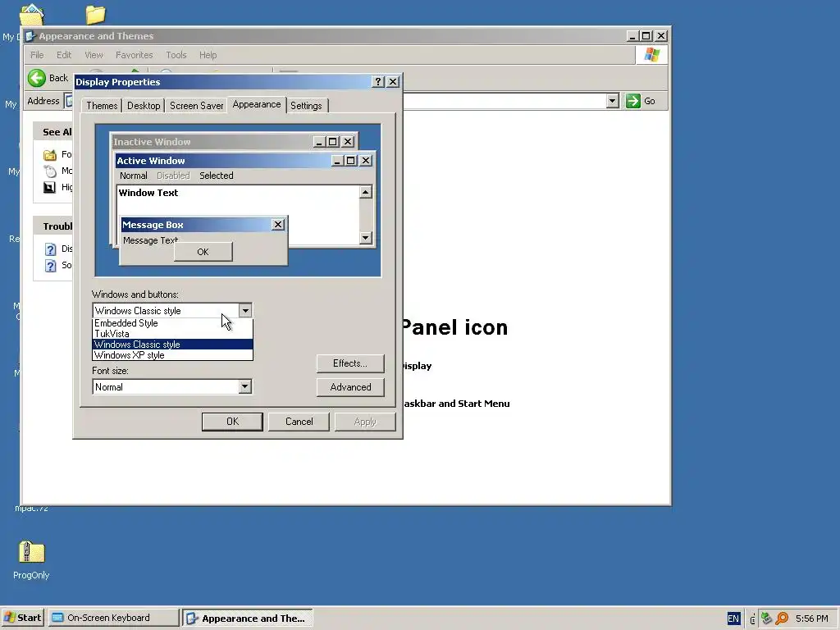Click the question mark help button in Display Properties
Image resolution: width=840 pixels, height=630 pixels.
377,81
